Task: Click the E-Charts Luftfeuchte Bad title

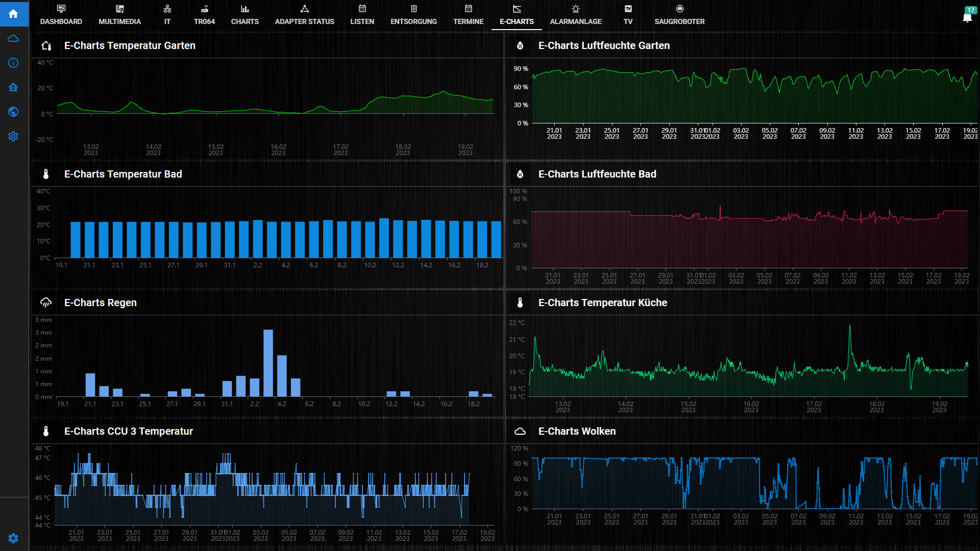Action: click(597, 174)
